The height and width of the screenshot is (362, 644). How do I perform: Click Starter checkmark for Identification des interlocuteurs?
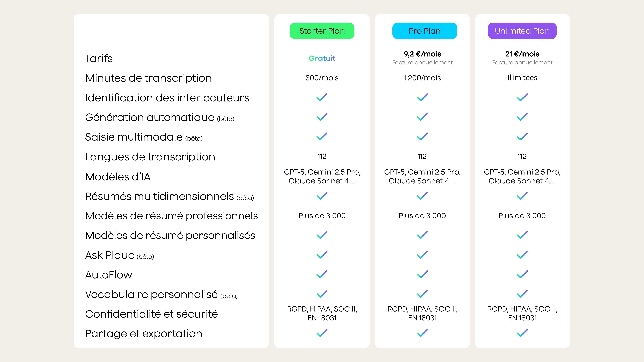pyautogui.click(x=322, y=97)
